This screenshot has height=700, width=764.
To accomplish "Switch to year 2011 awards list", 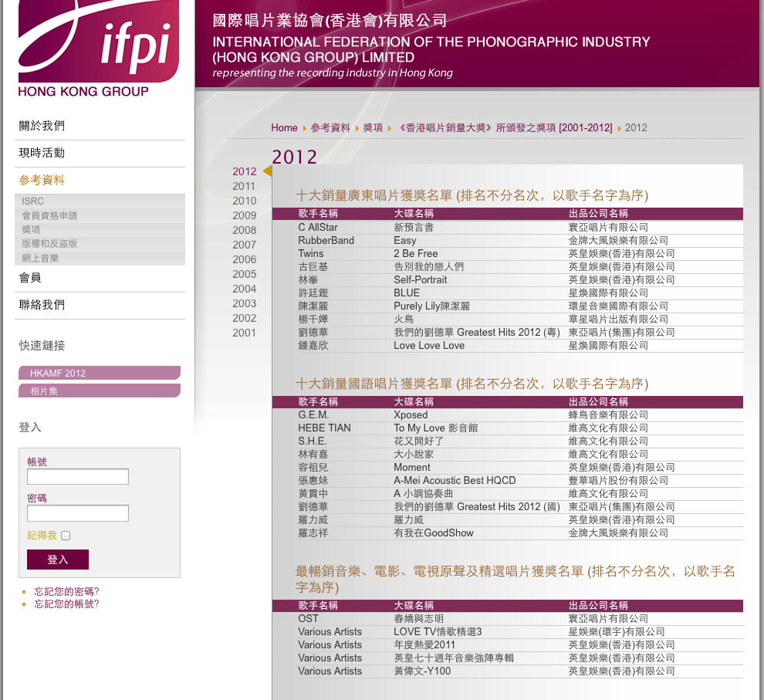I will (x=244, y=186).
